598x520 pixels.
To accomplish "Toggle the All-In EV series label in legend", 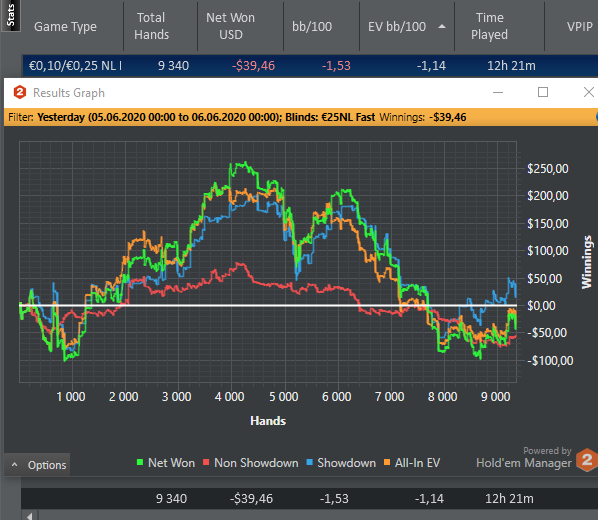I will pos(417,463).
